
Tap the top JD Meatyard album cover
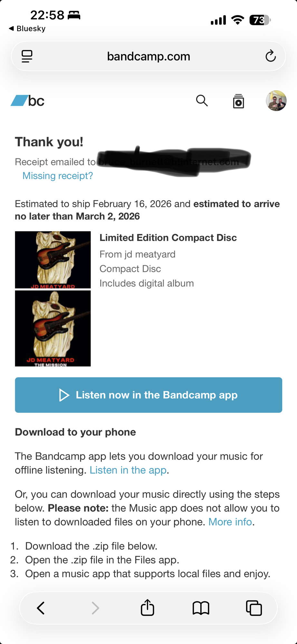53,260
